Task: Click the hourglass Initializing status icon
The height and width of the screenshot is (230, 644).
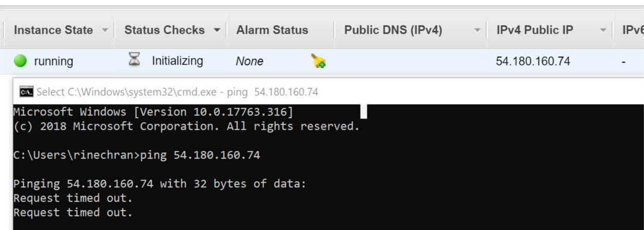Action: click(134, 61)
